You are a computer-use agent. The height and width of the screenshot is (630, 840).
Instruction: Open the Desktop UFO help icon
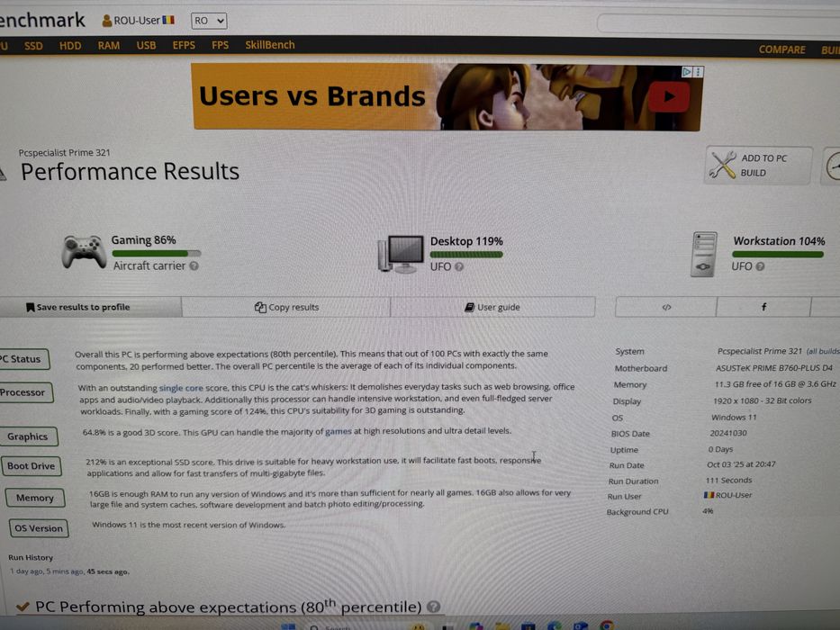click(x=459, y=266)
